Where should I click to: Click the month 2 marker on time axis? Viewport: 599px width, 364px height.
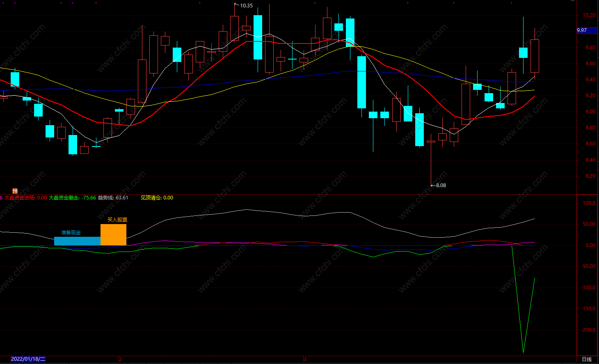click(120, 359)
